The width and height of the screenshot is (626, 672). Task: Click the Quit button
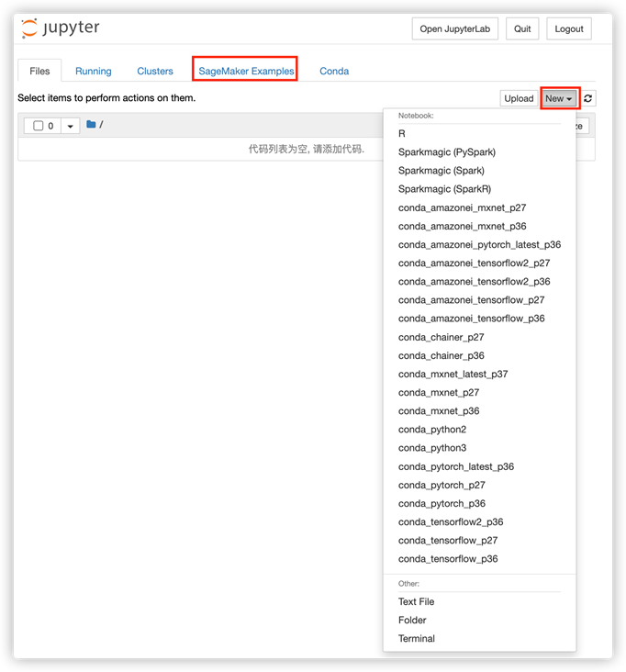522,28
